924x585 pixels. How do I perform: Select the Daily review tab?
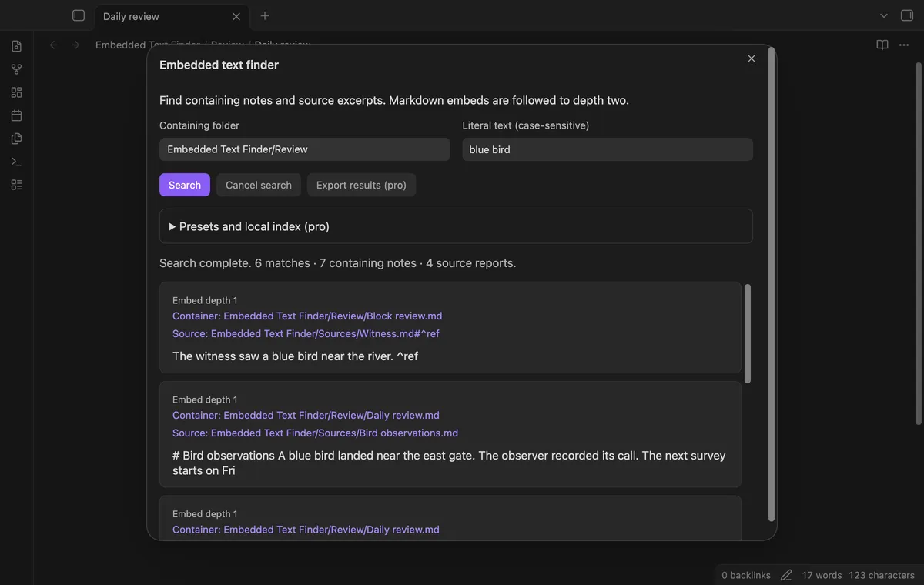[x=171, y=16]
